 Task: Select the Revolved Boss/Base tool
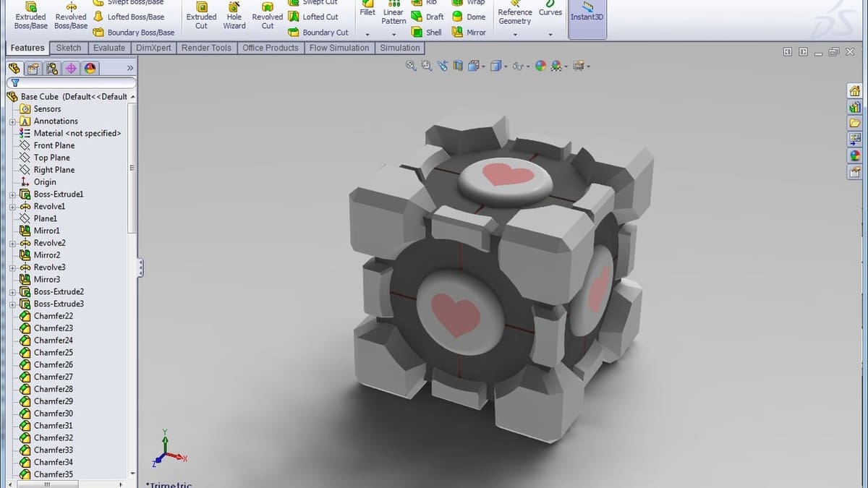70,16
